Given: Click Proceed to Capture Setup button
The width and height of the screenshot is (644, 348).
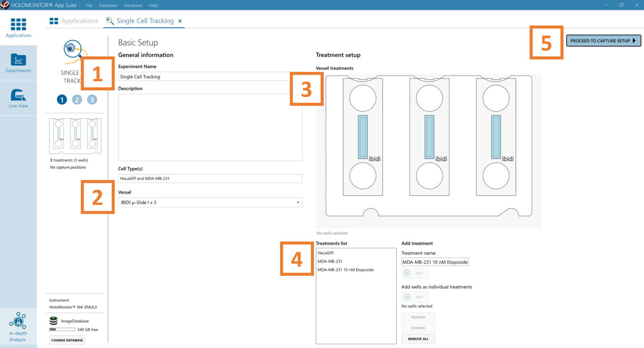Looking at the screenshot, I should 603,41.
